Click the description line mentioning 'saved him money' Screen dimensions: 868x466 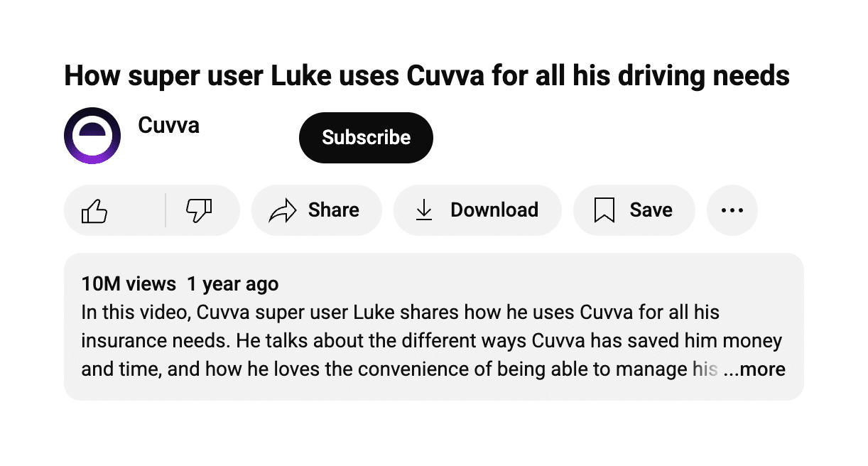click(x=432, y=341)
